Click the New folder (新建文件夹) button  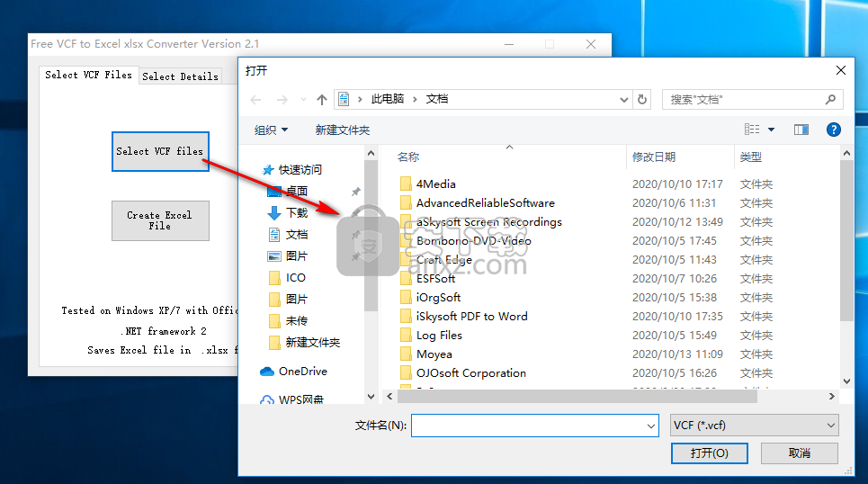point(342,130)
